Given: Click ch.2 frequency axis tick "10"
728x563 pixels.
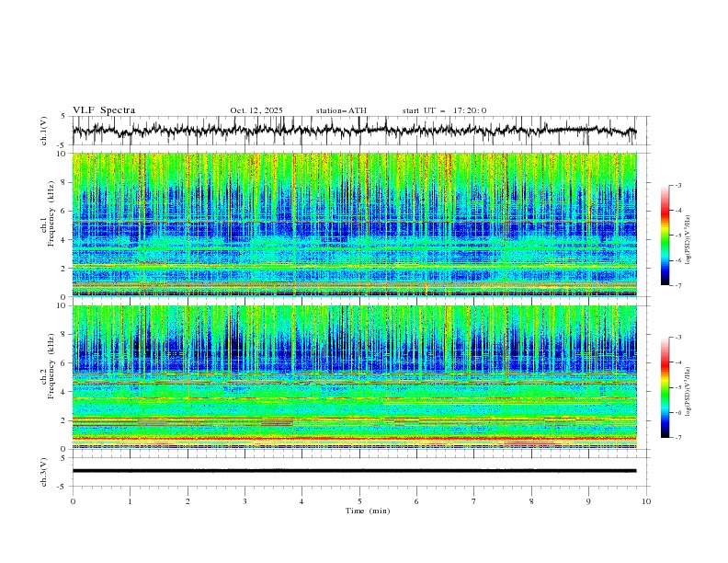Looking at the screenshot, I should pos(63,305).
